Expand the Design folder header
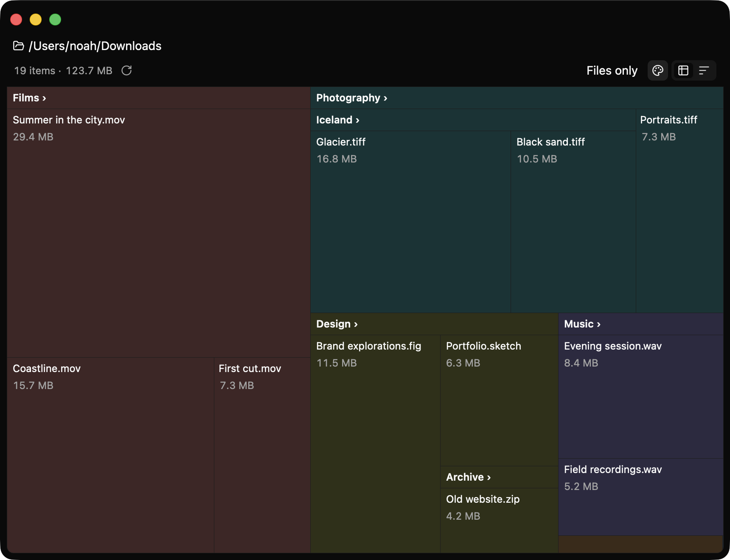The height and width of the screenshot is (560, 730). (x=434, y=324)
